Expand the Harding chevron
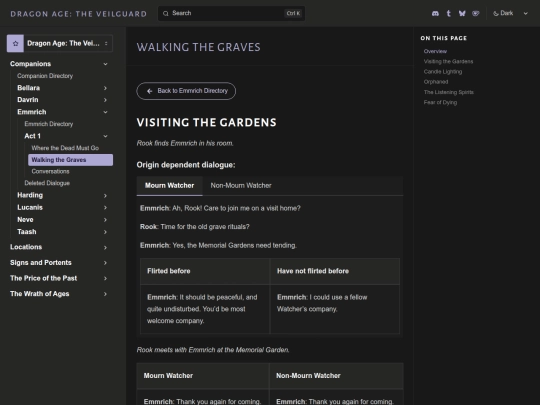Screen dimensions: 540x405 105,196
